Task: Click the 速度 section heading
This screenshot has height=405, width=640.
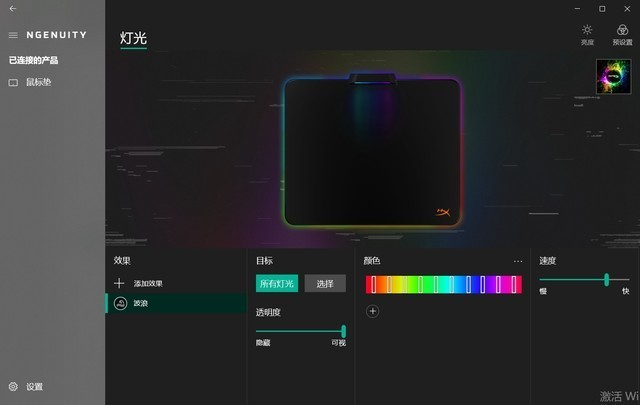Action: tap(547, 260)
